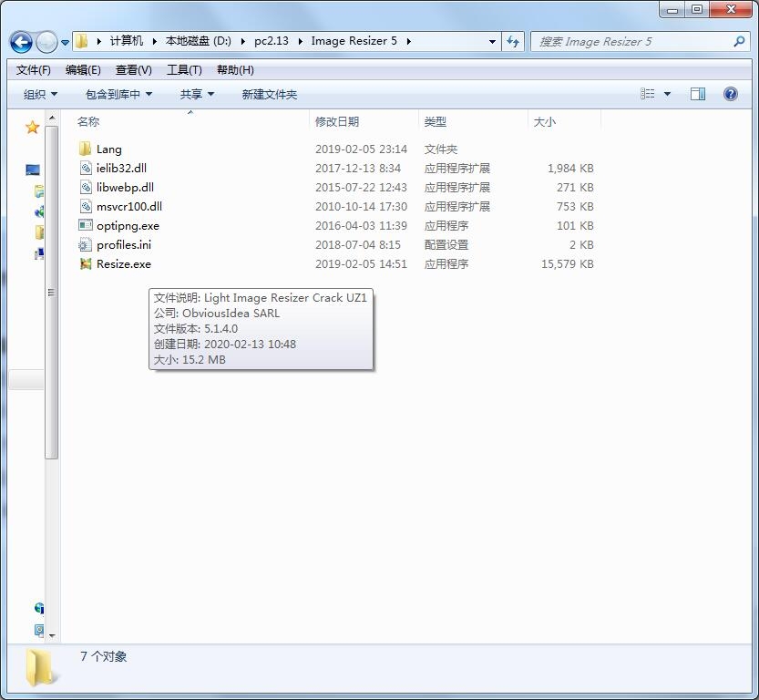Select the ielib32.dll file name
The width and height of the screenshot is (759, 700).
click(x=121, y=169)
